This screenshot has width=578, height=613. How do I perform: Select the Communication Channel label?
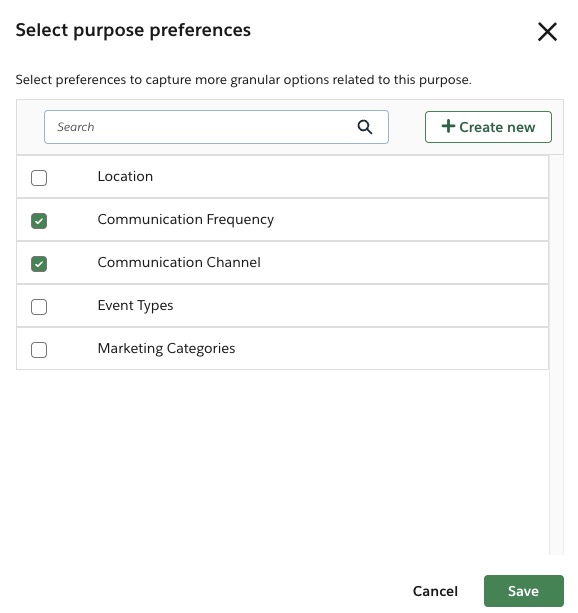click(x=179, y=262)
